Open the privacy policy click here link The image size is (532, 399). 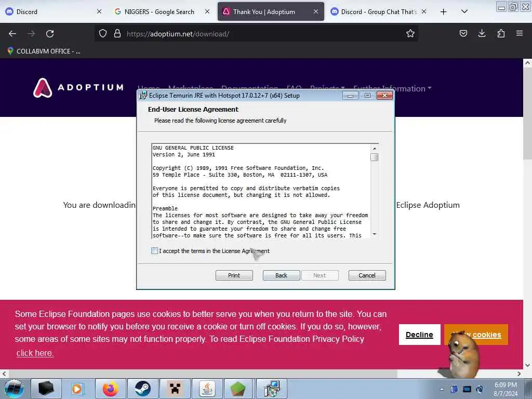coord(35,353)
